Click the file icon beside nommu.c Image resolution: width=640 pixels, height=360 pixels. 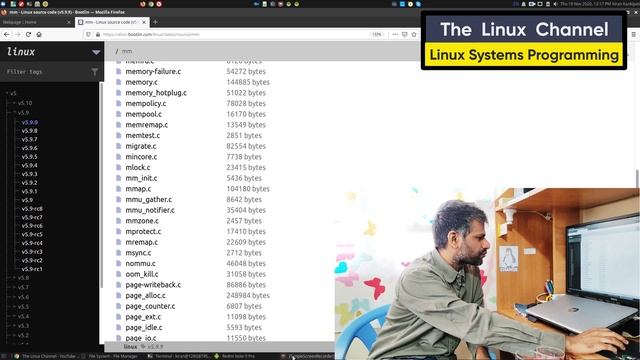point(119,263)
